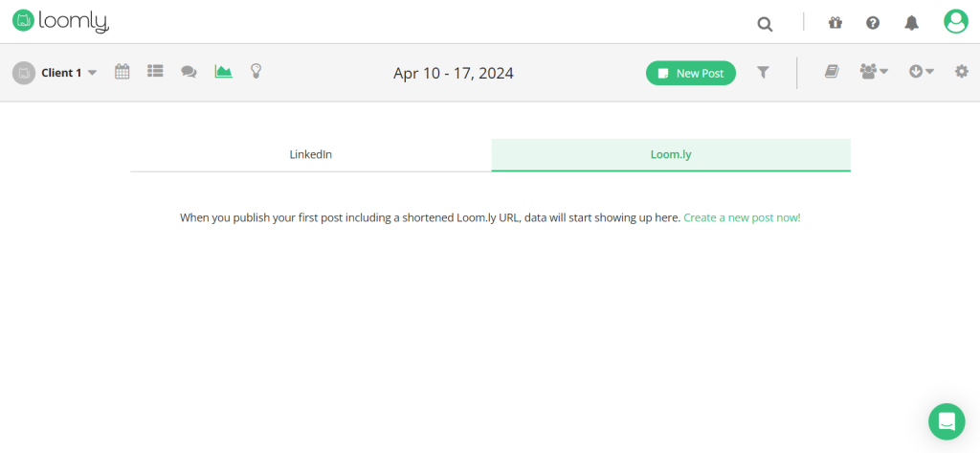Open post ideas lightbulb icon
The height and width of the screenshot is (453, 980).
pyautogui.click(x=256, y=71)
